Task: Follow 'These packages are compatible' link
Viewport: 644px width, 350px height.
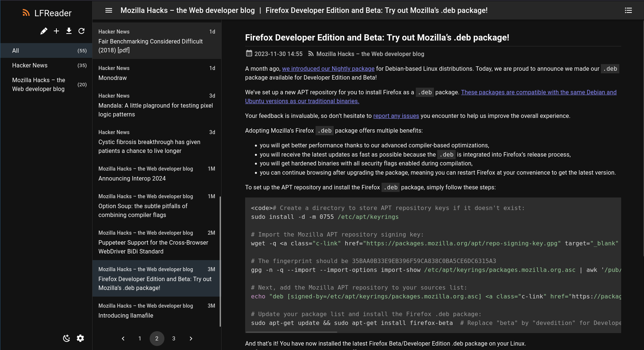Action: click(x=431, y=97)
